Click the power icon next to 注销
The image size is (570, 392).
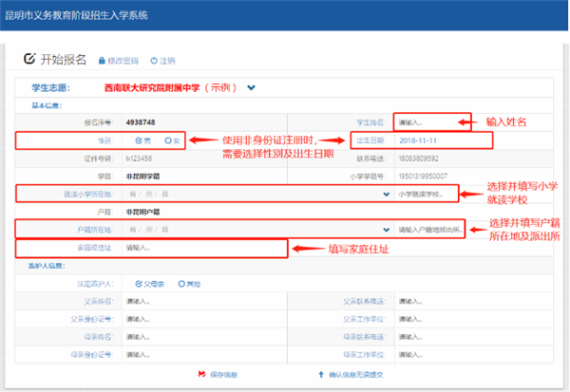click(x=154, y=61)
